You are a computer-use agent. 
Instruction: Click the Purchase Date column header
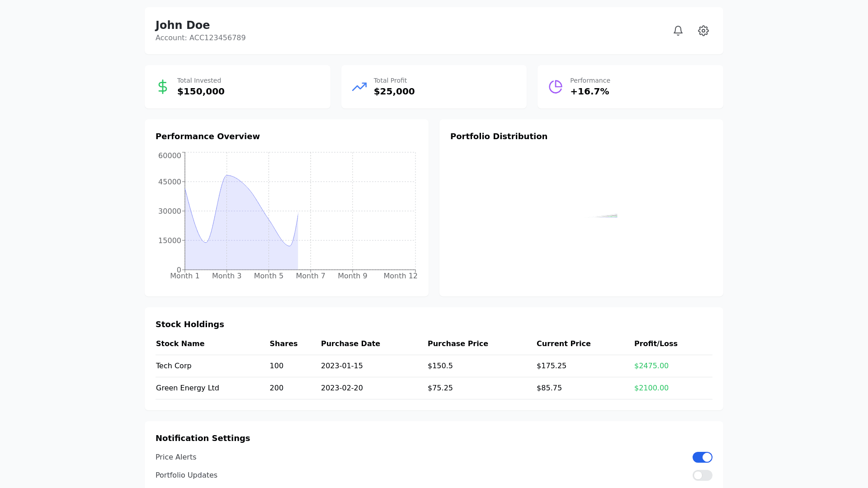(350, 344)
